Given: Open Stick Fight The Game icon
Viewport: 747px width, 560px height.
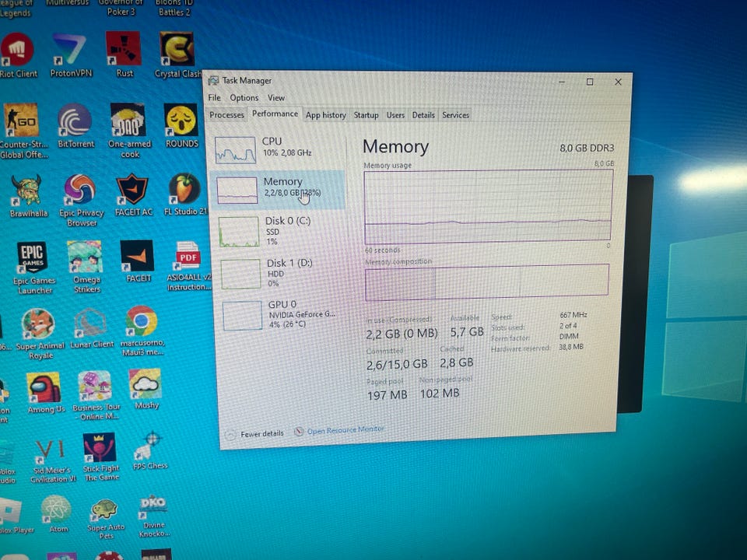Looking at the screenshot, I should (x=100, y=457).
